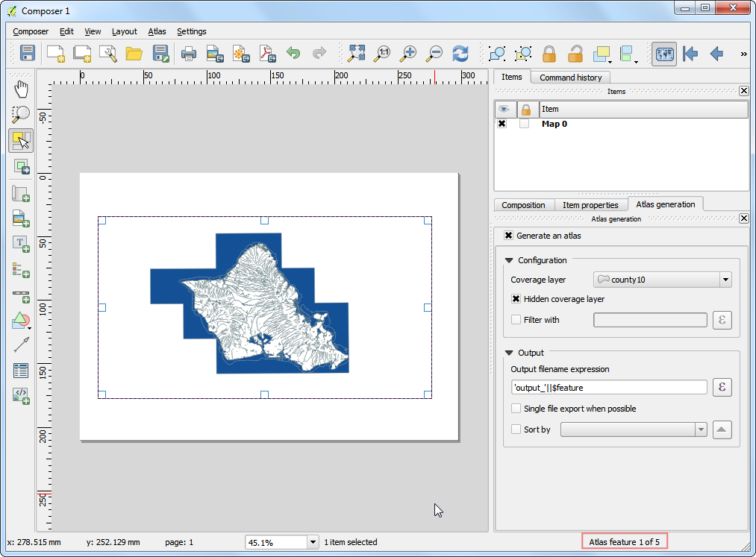Collapse the Configuration section
756x557 pixels.
coord(510,260)
